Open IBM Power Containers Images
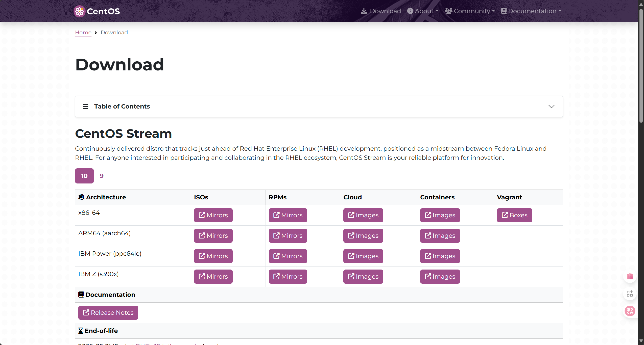 [440, 256]
